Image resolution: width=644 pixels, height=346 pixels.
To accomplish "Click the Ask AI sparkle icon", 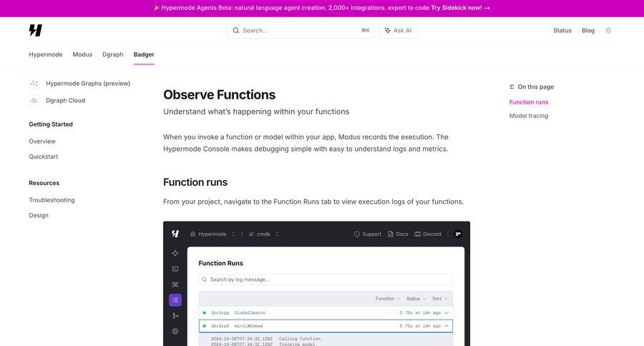I will [387, 30].
